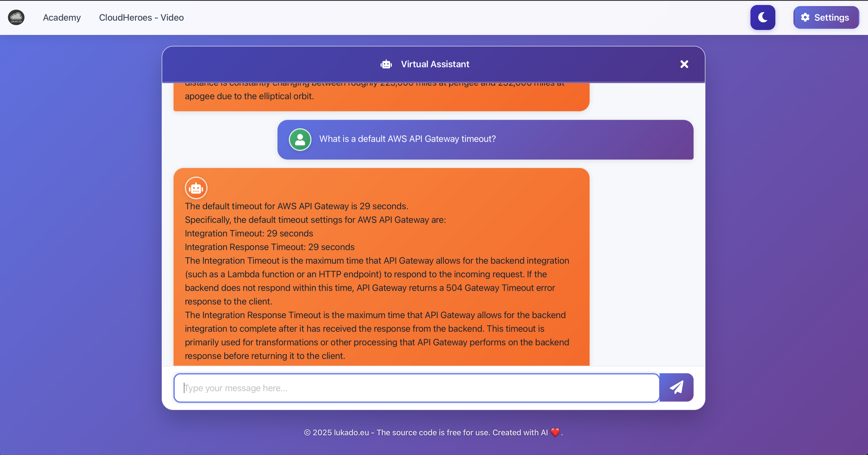Click the green user avatar icon
The height and width of the screenshot is (455, 868).
click(300, 139)
